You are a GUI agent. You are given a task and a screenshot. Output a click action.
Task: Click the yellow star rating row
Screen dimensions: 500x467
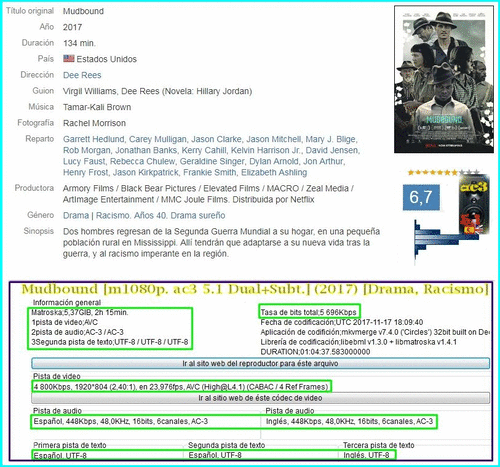point(444,172)
